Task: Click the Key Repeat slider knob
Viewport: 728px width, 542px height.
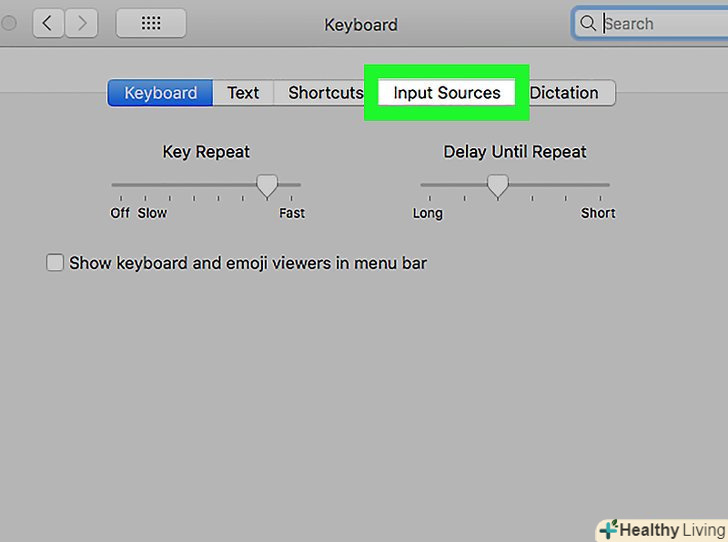Action: 267,185
